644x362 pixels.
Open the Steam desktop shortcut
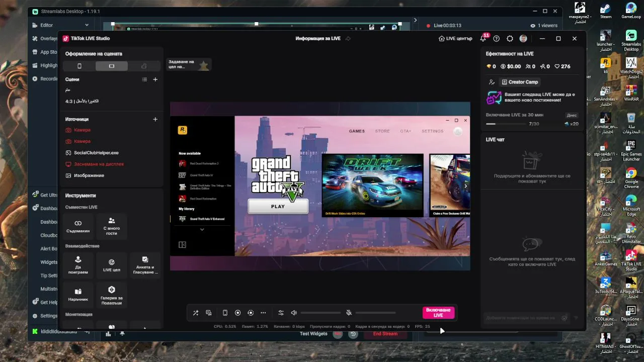click(x=606, y=11)
